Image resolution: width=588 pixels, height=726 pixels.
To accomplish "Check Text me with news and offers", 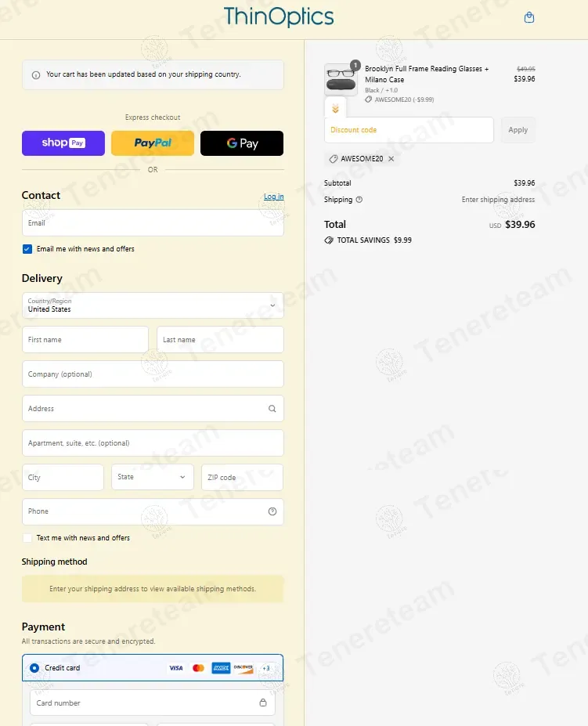I will click(x=27, y=538).
